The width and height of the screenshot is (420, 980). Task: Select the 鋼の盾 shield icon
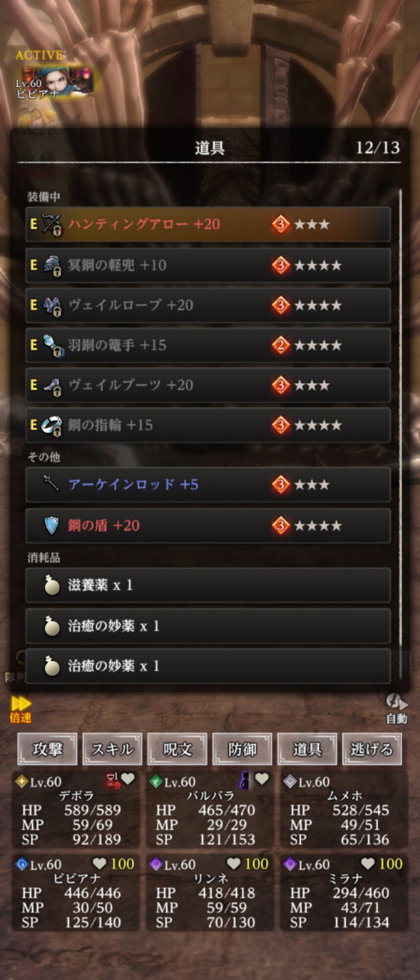[x=51, y=526]
